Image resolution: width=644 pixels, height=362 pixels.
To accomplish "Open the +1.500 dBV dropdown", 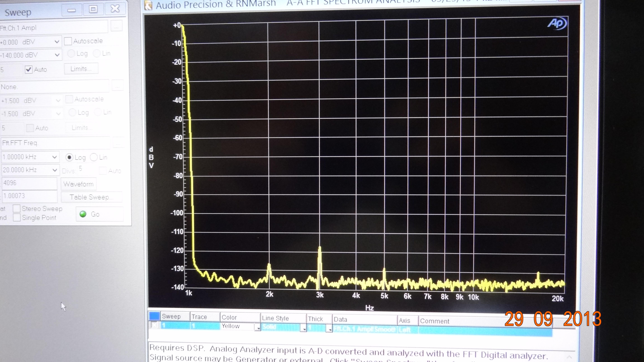I will (x=58, y=100).
